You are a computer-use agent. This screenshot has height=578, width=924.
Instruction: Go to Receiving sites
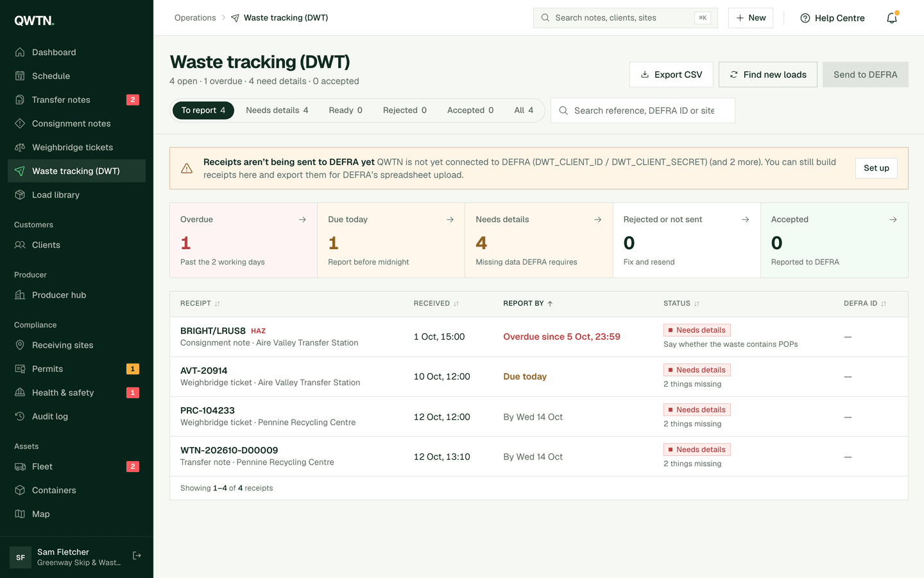click(76, 345)
